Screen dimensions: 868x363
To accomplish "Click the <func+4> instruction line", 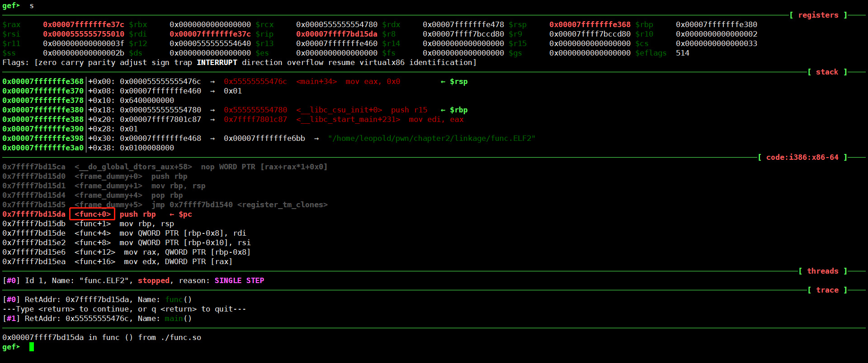I will 124,233.
